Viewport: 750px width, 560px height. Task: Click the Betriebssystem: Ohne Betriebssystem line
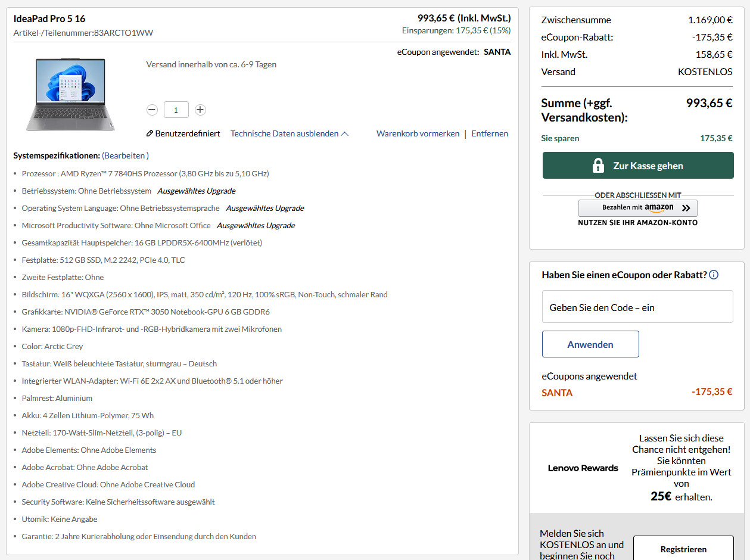click(x=86, y=191)
